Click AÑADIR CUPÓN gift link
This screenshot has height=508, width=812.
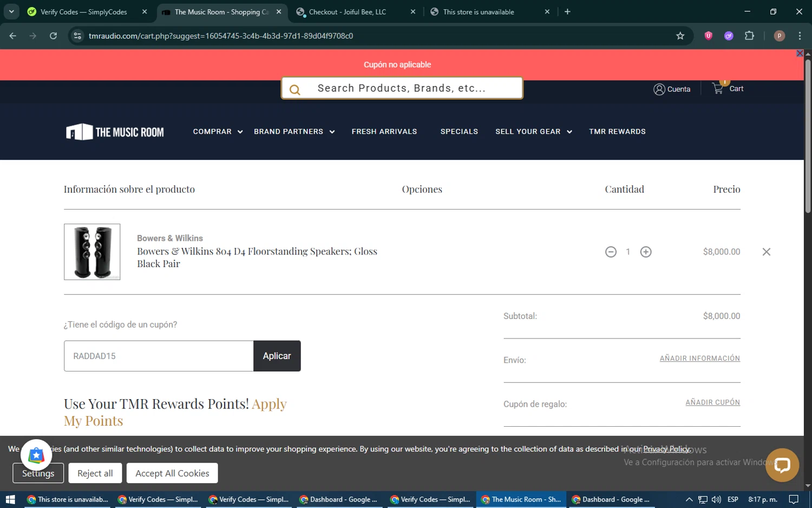[712, 402]
